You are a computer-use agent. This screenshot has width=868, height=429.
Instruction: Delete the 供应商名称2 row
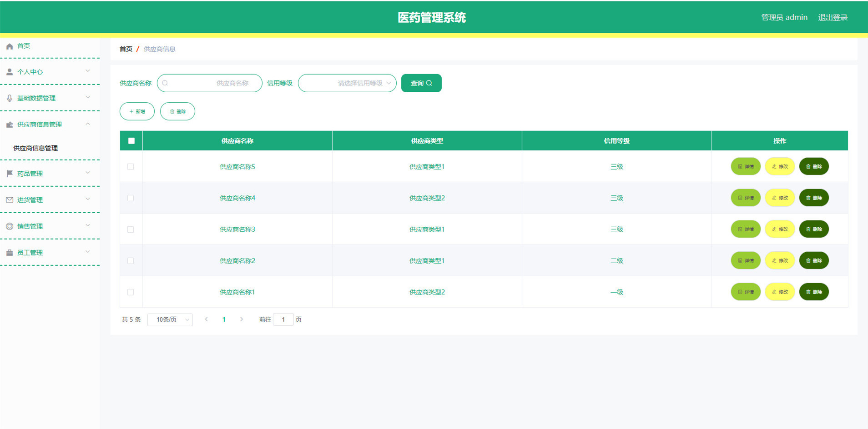tap(814, 260)
